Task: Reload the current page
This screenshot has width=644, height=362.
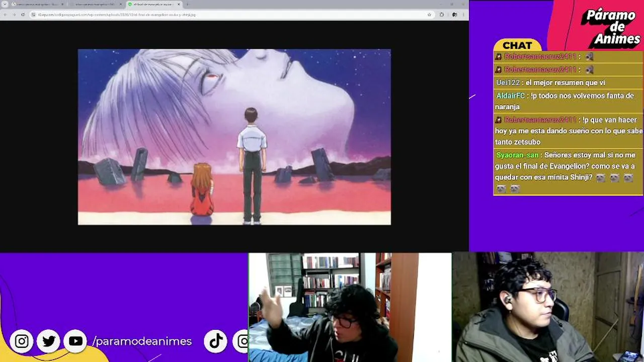Action: (x=23, y=15)
